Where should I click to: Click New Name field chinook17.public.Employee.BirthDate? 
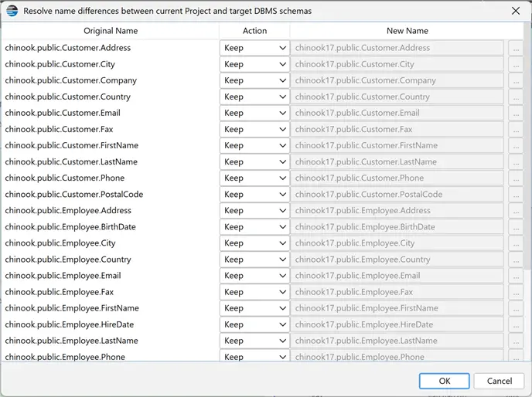397,227
